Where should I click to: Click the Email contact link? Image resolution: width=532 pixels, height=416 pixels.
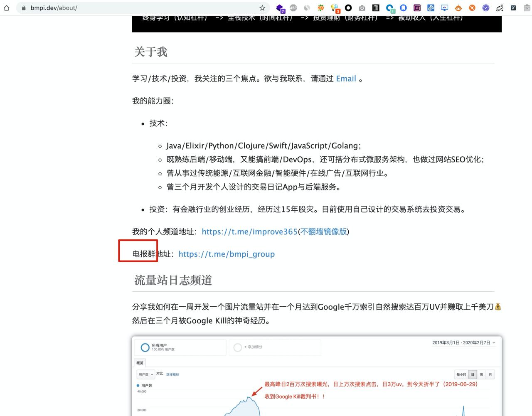tap(346, 79)
